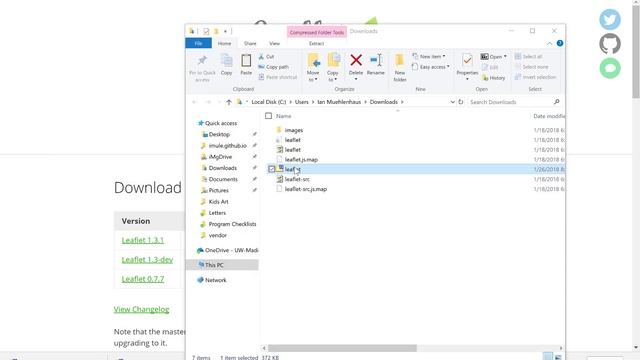Click the Refresh button by address bar
Screen dimensions: 640x360
461,102
